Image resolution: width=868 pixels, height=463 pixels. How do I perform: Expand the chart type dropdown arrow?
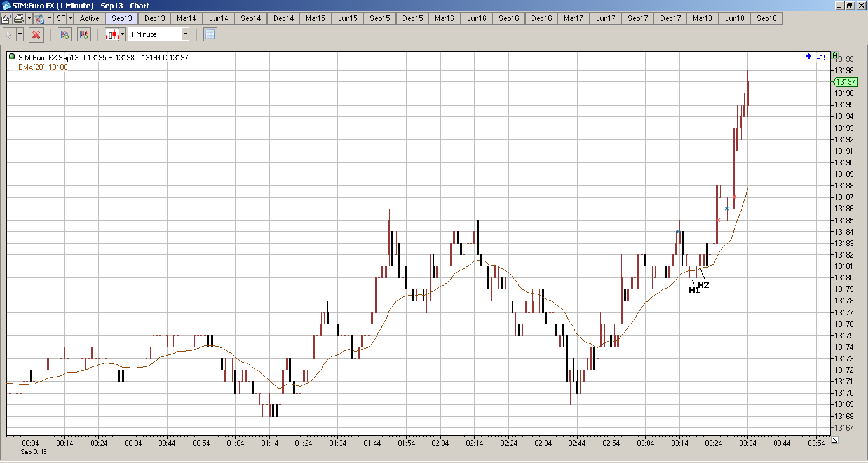tap(122, 34)
